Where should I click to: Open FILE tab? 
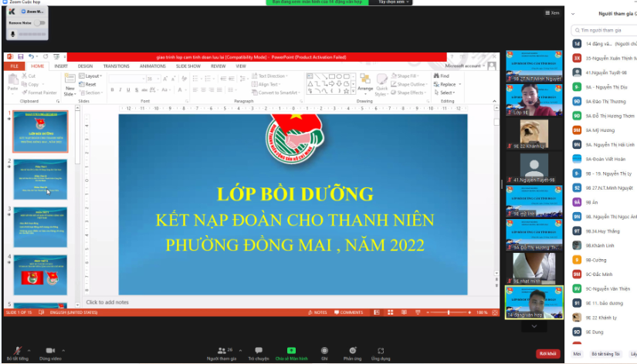pyautogui.click(x=14, y=66)
